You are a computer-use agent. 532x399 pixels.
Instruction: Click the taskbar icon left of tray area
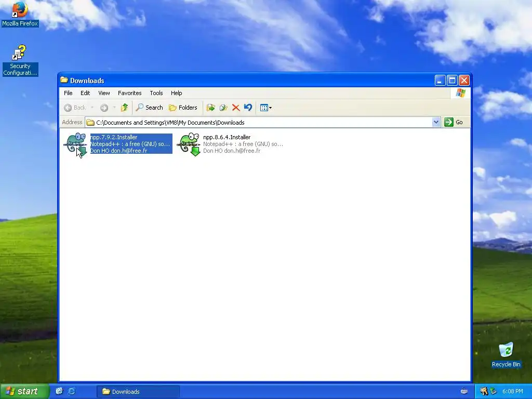pyautogui.click(x=464, y=392)
